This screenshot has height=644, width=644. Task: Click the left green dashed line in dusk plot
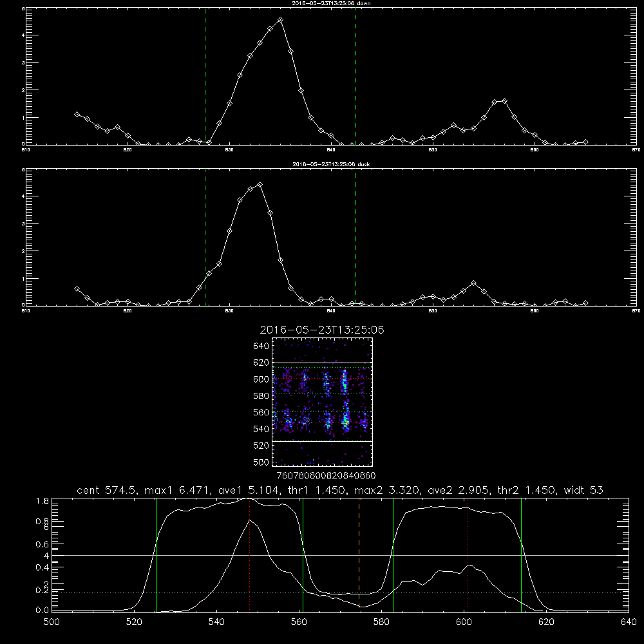tap(205, 238)
